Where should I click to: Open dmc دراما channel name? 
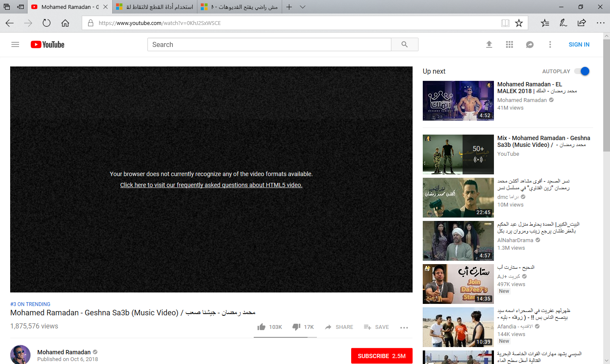click(x=508, y=197)
